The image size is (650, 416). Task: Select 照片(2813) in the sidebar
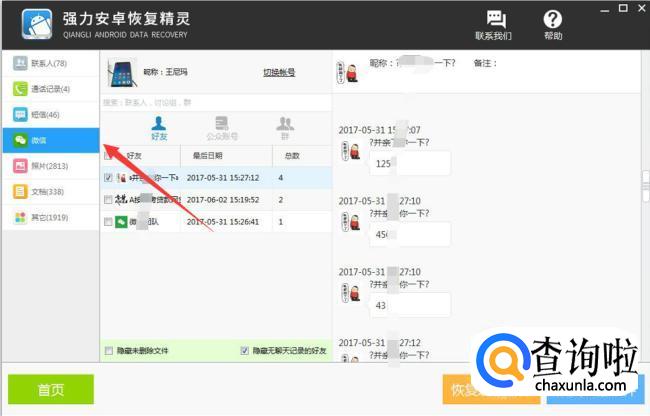51,166
